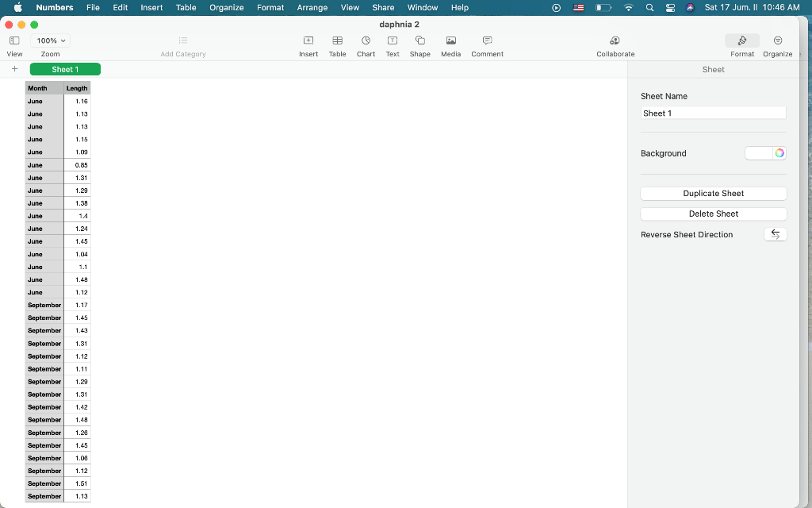Select the cell with value 1.16
Screen dimensions: 812x508
(x=77, y=101)
